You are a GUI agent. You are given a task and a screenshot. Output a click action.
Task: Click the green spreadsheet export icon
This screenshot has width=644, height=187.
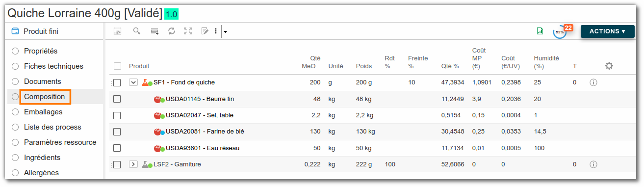[x=540, y=31]
